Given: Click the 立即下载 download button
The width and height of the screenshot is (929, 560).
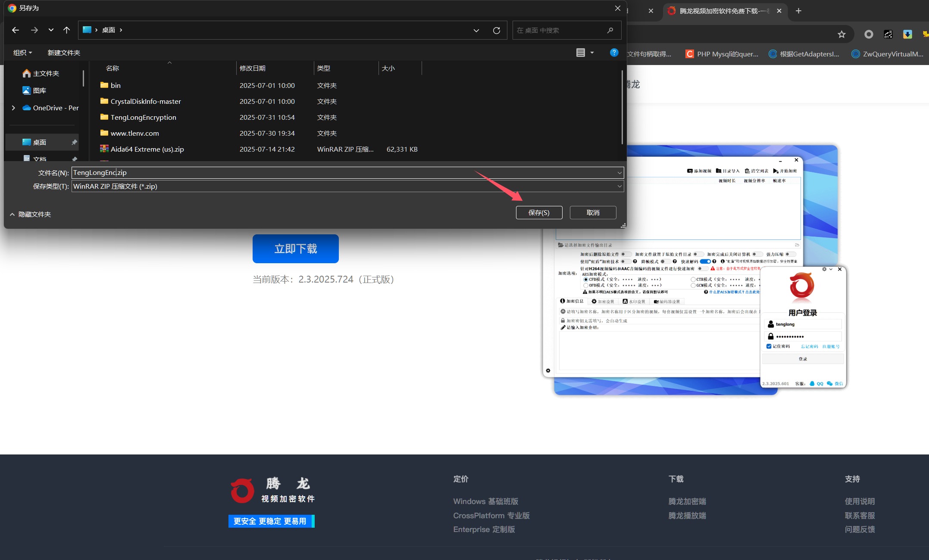Looking at the screenshot, I should (296, 249).
